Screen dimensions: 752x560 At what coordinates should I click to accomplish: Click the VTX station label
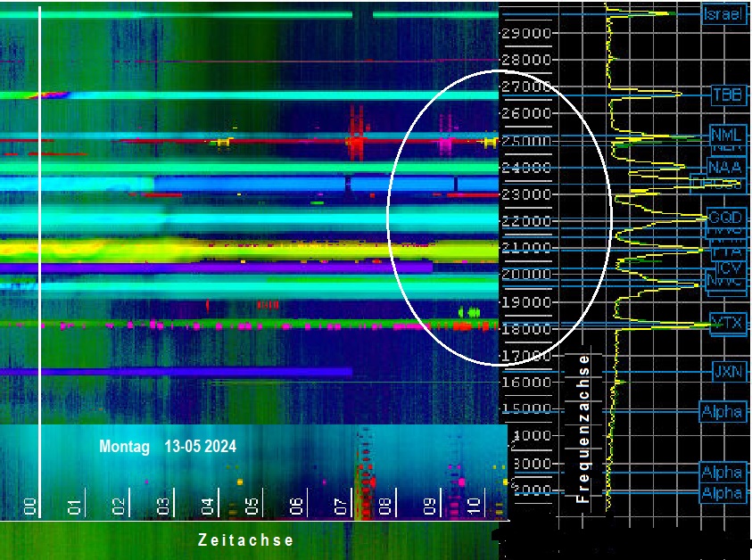728,322
